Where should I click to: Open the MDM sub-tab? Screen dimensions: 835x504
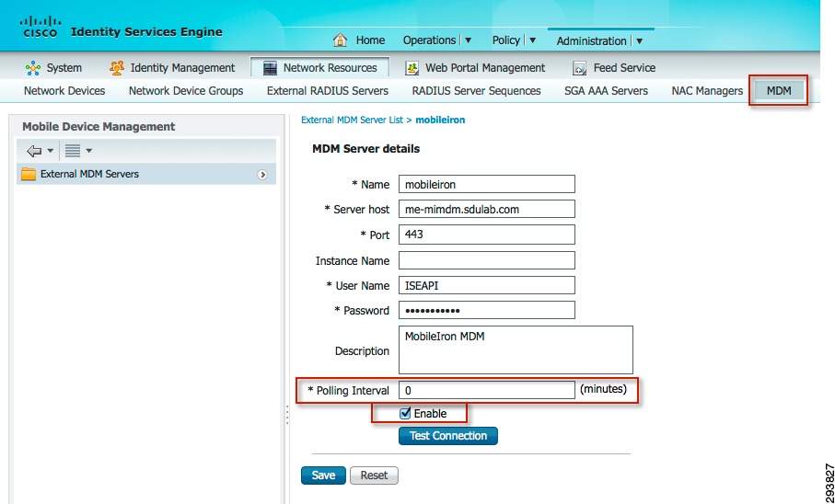779,91
